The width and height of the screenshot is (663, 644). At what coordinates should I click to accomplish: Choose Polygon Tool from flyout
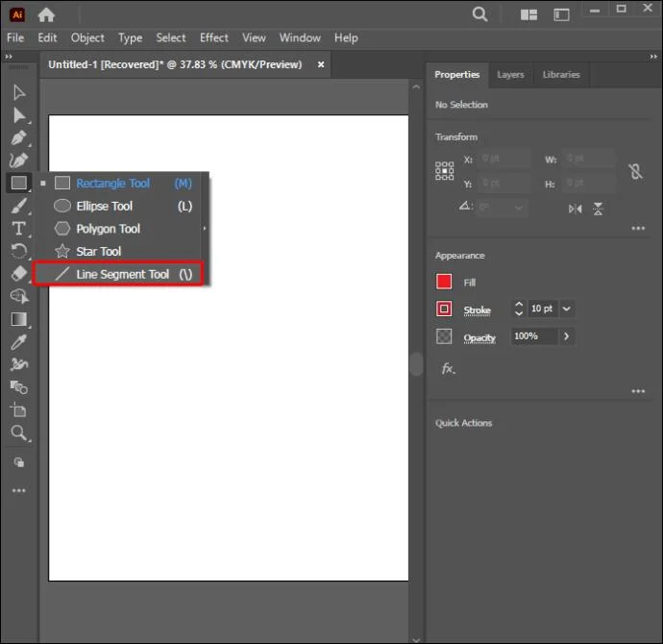coord(118,229)
